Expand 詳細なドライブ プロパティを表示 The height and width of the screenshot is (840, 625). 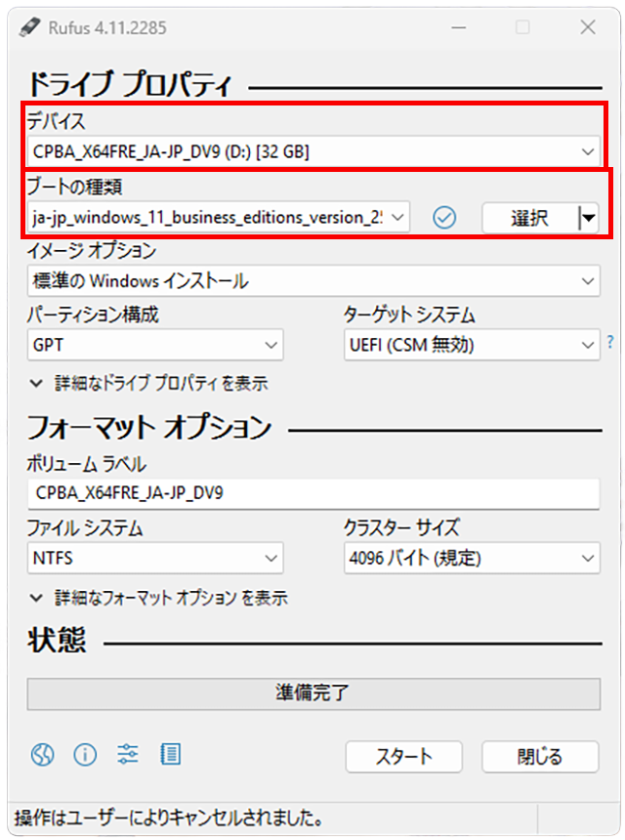[148, 384]
